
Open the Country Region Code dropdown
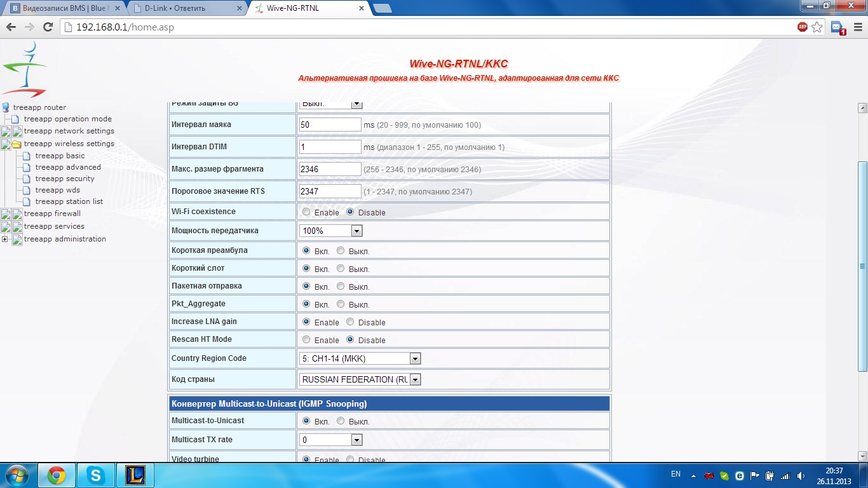click(360, 358)
